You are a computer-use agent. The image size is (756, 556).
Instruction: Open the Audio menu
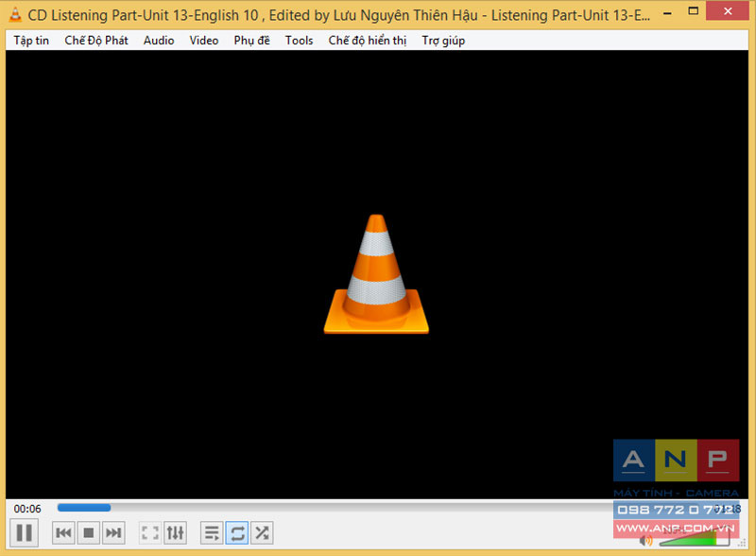pos(159,41)
